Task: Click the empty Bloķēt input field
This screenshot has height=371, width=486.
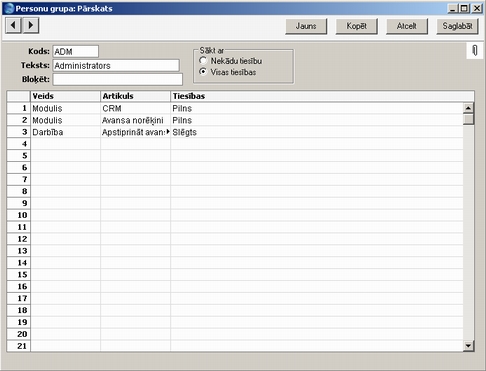Action: [118, 79]
